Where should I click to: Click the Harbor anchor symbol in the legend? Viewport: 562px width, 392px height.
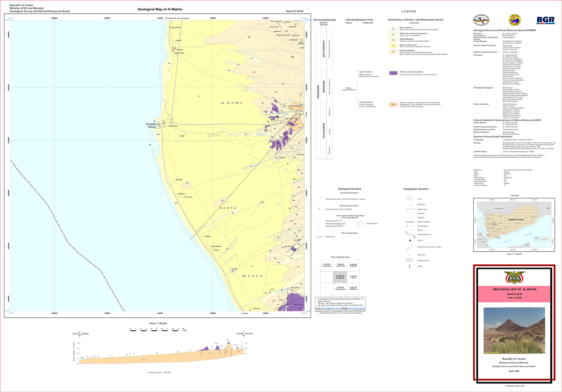(x=409, y=266)
